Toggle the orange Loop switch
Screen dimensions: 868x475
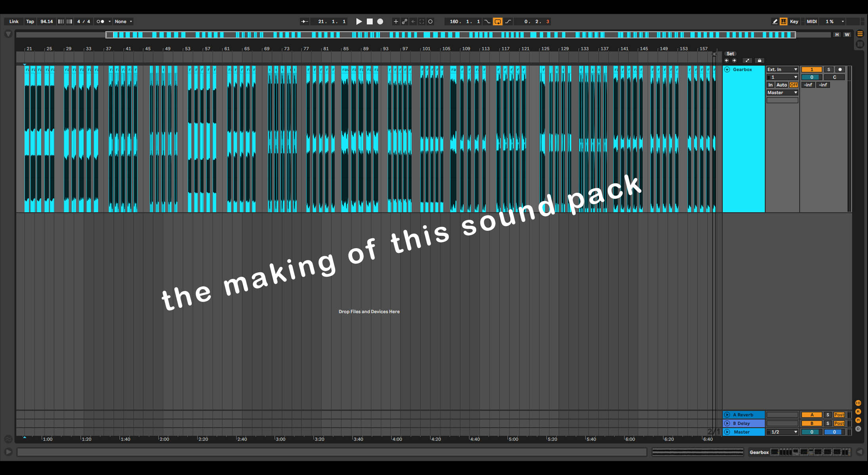[x=498, y=21]
